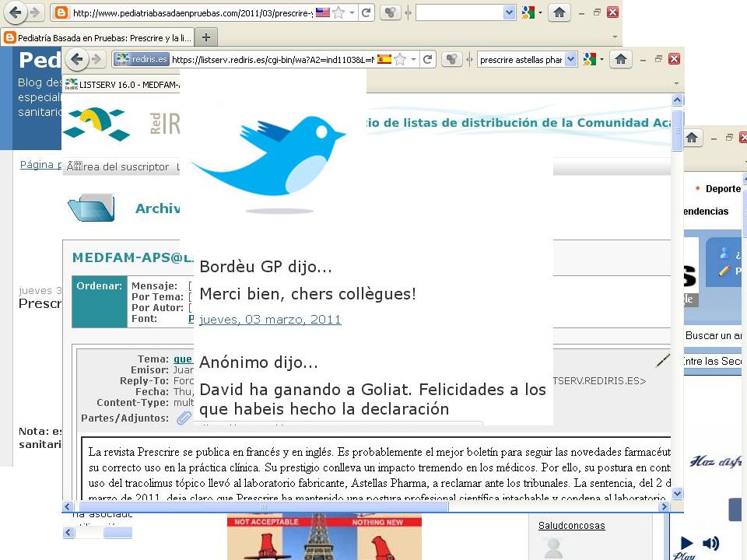Click the Google search engine icon in the LISTSERV window
The image size is (747, 560).
pos(589,59)
